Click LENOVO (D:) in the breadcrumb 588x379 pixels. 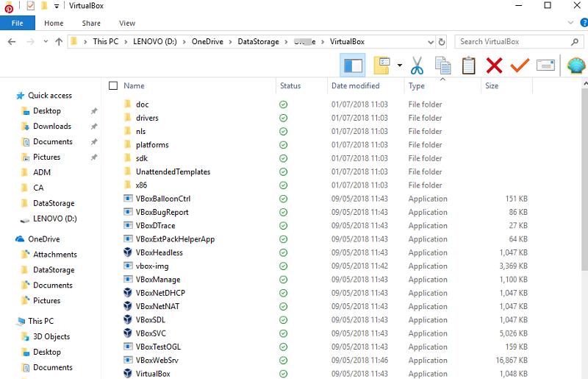(x=155, y=42)
